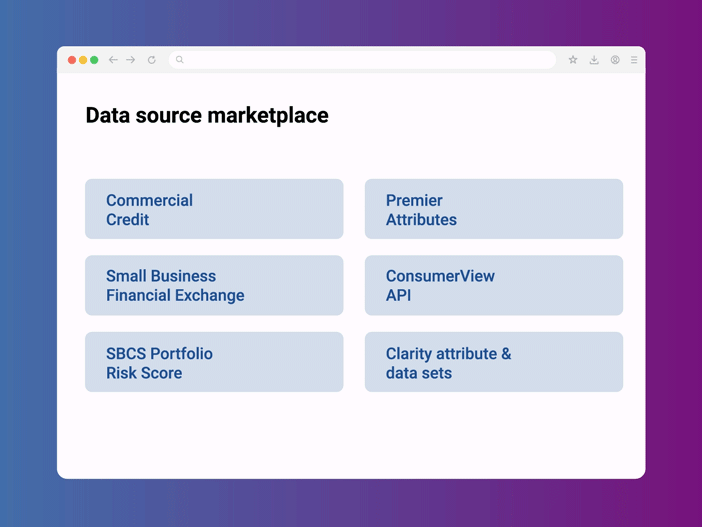Viewport: 702px width, 527px height.
Task: Select SBCS Portfolio Risk Score card
Action: [x=214, y=362]
